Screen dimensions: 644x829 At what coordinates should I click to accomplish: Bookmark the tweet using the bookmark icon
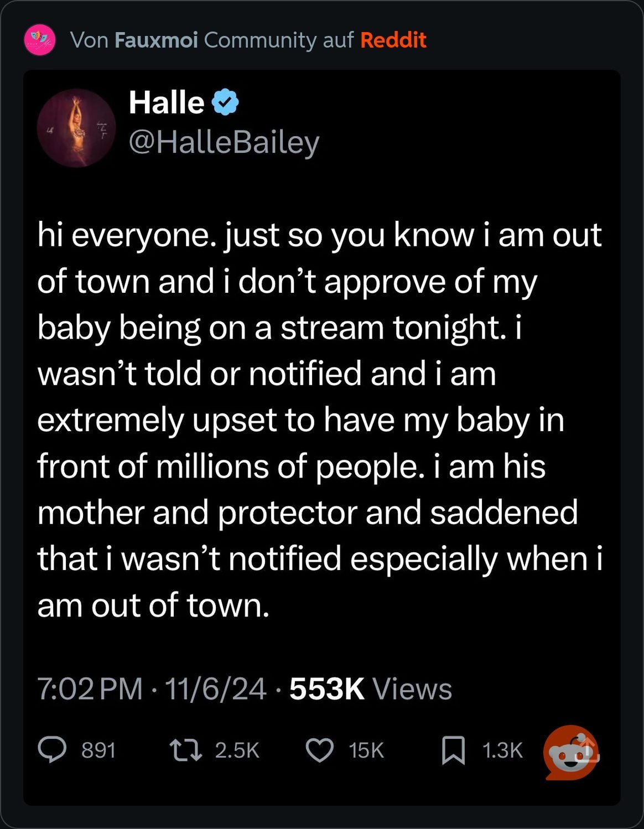[453, 750]
